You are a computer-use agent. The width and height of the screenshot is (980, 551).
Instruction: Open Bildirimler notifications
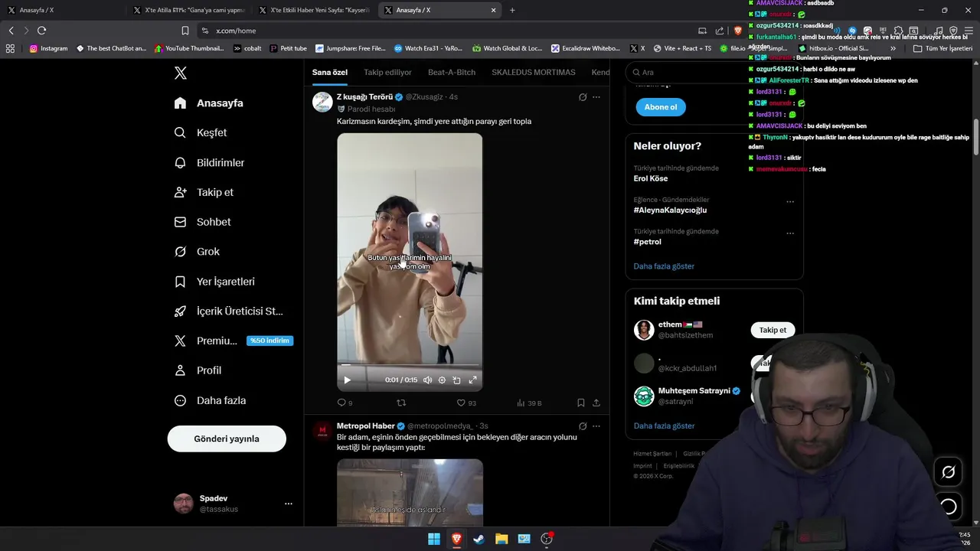(x=209, y=162)
